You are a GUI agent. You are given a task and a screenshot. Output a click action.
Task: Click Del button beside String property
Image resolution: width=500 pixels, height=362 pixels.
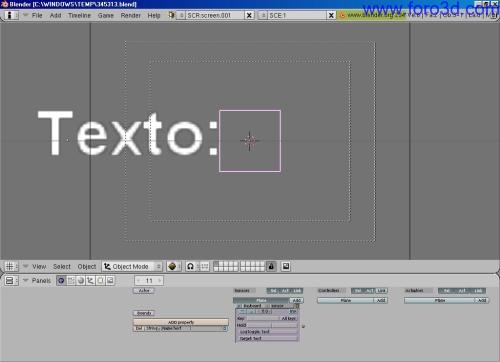coord(139,329)
